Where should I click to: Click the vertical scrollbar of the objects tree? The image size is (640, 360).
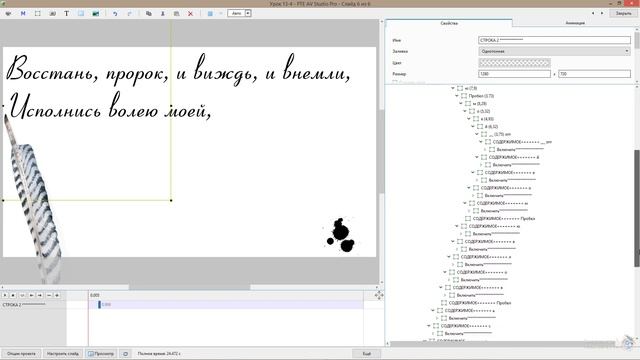coord(637,208)
